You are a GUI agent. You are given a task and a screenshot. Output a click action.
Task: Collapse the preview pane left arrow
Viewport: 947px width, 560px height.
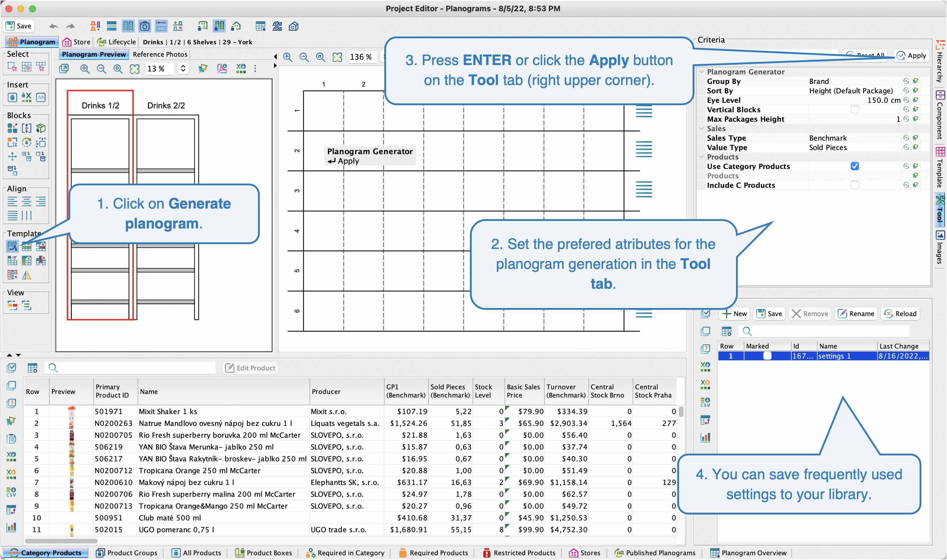pyautogui.click(x=275, y=57)
